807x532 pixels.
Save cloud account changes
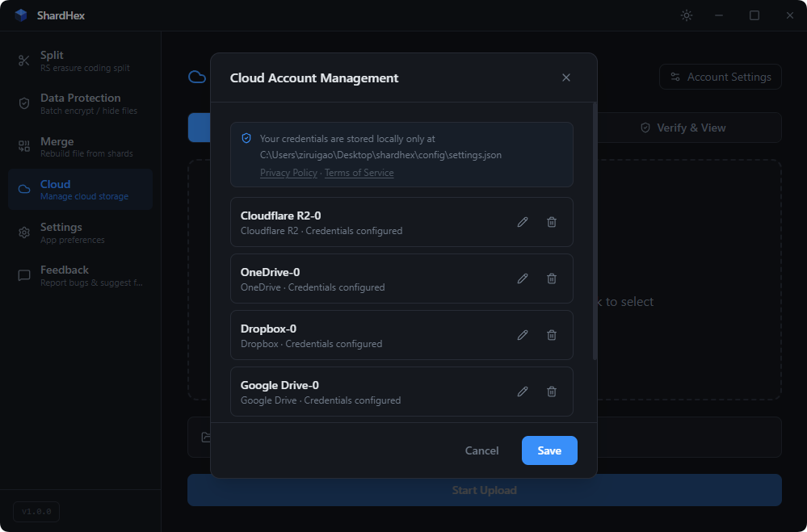pos(549,450)
